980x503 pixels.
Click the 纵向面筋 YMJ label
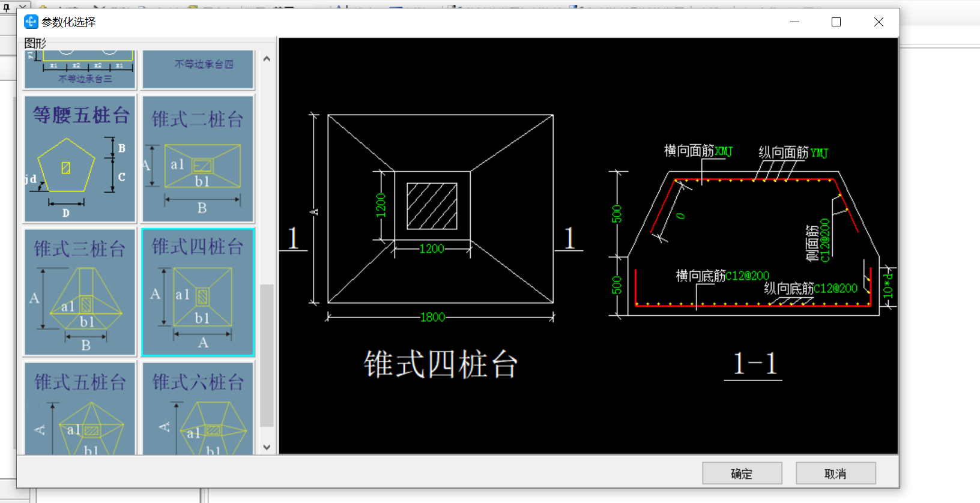(x=793, y=152)
